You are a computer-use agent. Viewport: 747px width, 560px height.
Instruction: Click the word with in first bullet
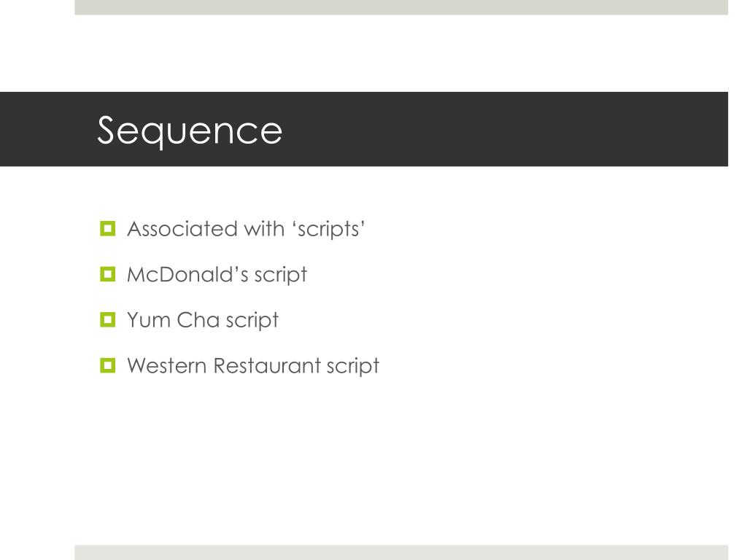(264, 229)
